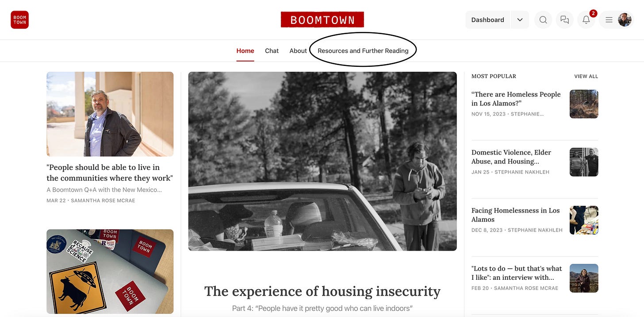This screenshot has height=317, width=644.
Task: Select the Home tab
Action: [245, 51]
